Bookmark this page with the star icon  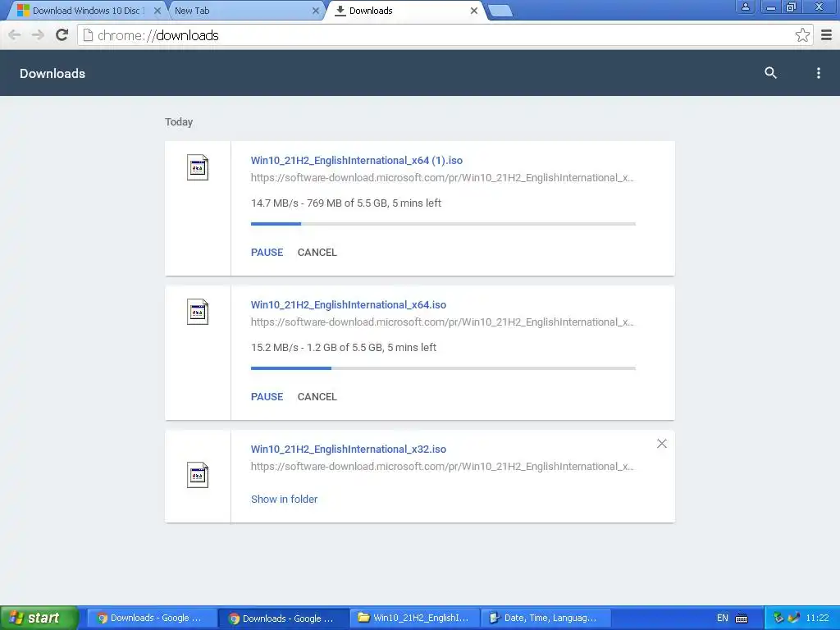pyautogui.click(x=802, y=35)
